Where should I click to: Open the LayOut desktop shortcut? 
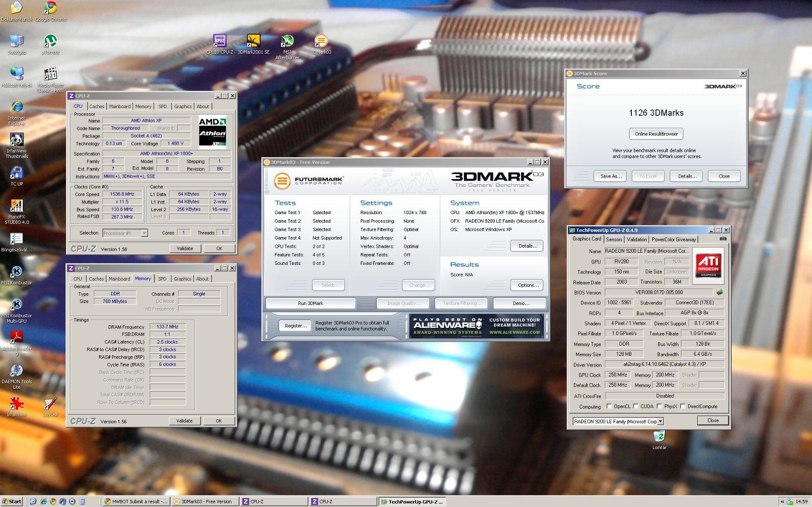(50, 407)
